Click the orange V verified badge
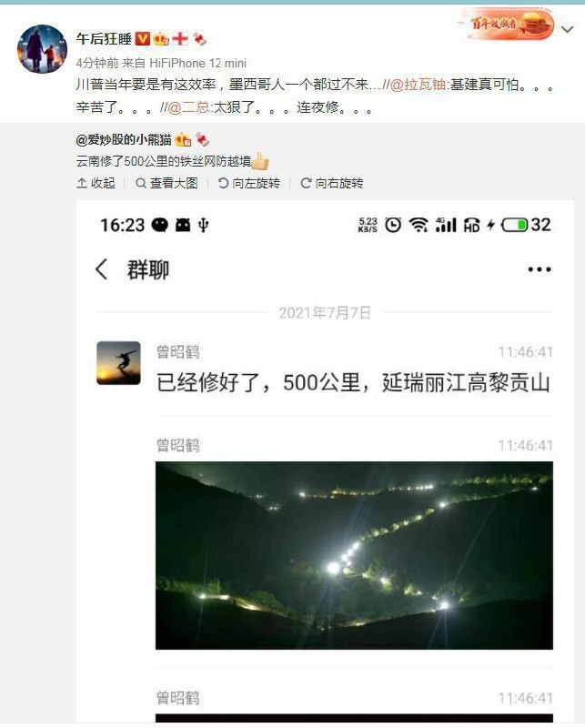The width and height of the screenshot is (585, 728). [x=143, y=38]
